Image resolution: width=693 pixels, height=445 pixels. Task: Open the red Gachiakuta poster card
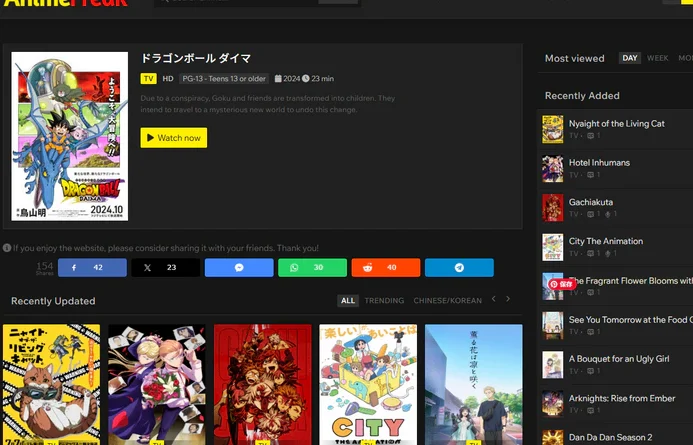263,384
